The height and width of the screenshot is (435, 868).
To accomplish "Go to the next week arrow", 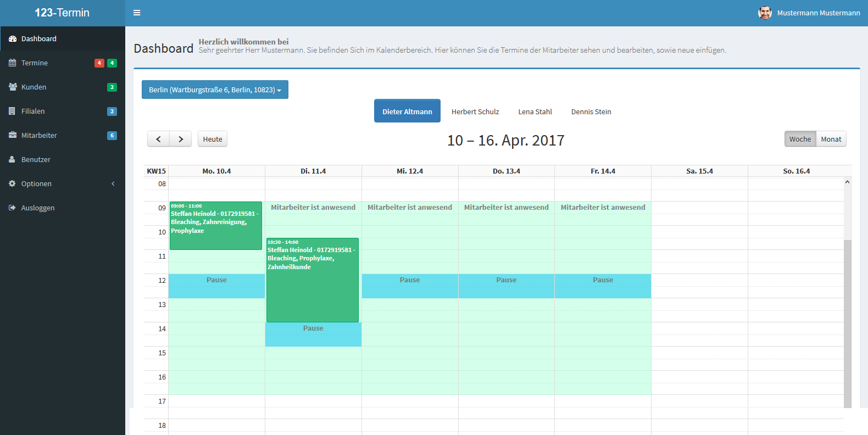I will [x=181, y=140].
